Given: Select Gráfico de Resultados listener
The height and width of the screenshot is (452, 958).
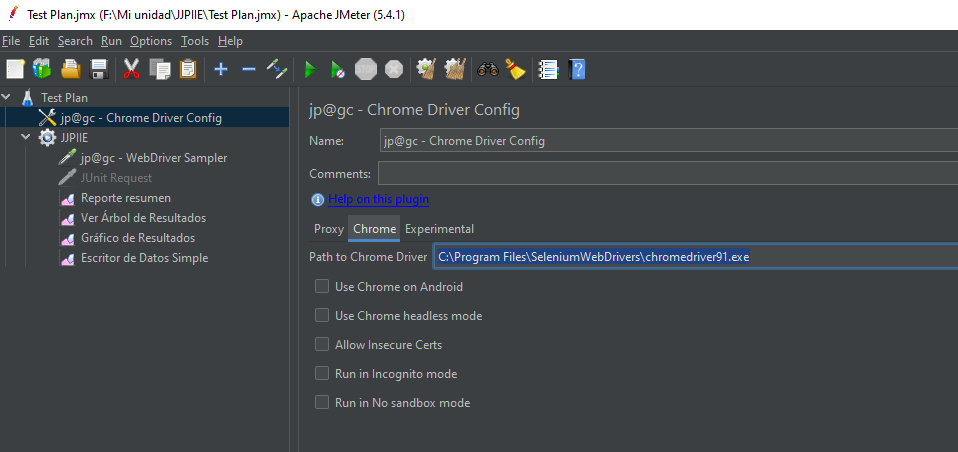Looking at the screenshot, I should point(138,238).
